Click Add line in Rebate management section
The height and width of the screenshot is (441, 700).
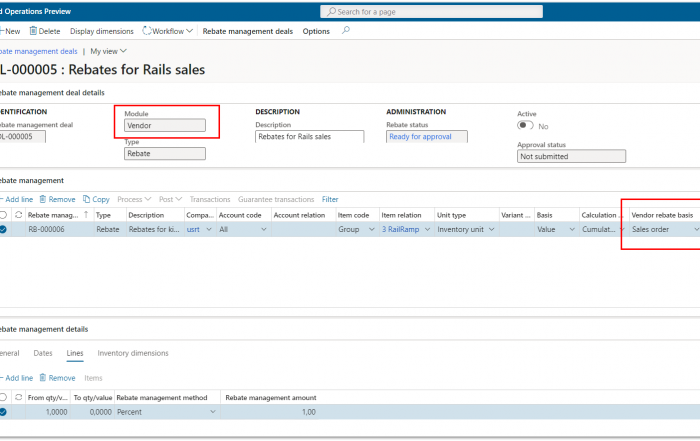(17, 199)
